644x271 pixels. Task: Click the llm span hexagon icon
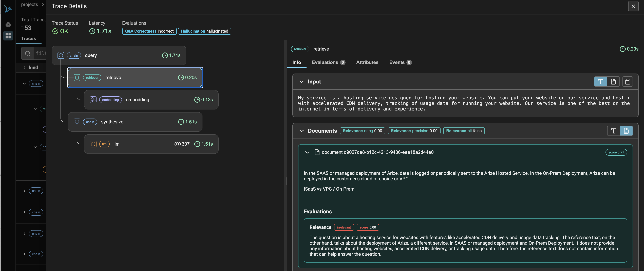click(x=93, y=144)
